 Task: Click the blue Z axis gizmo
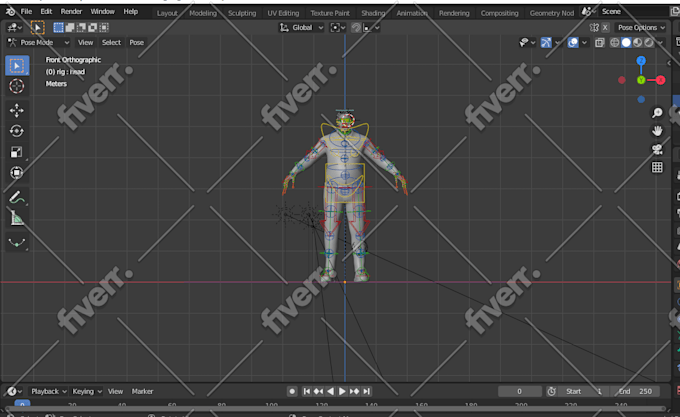[x=641, y=61]
